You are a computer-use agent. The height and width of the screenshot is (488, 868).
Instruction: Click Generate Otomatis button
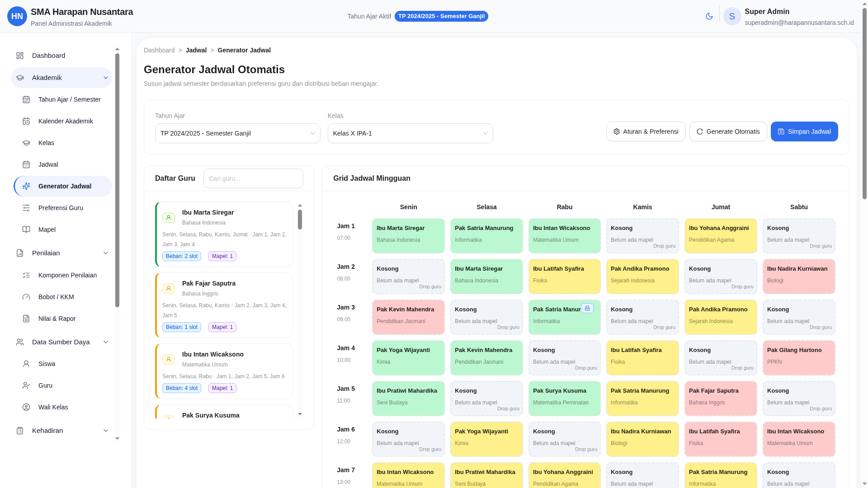click(x=728, y=131)
